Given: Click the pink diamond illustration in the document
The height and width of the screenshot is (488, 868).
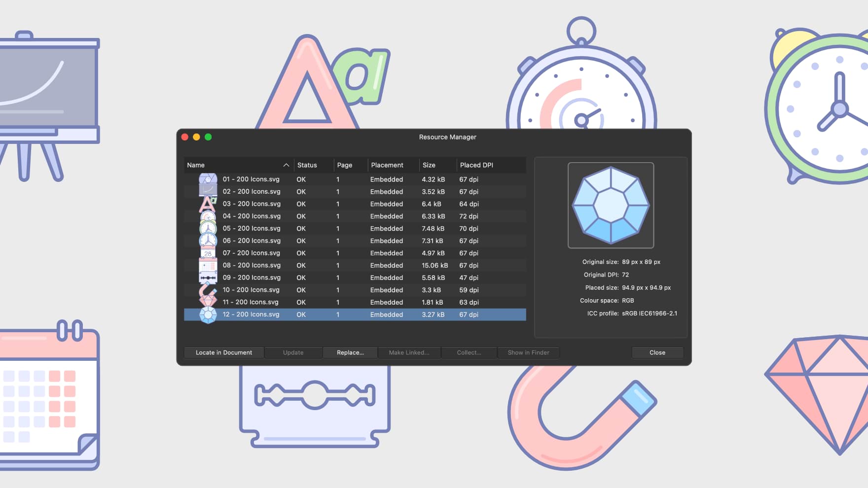Looking at the screenshot, I should tap(816, 394).
